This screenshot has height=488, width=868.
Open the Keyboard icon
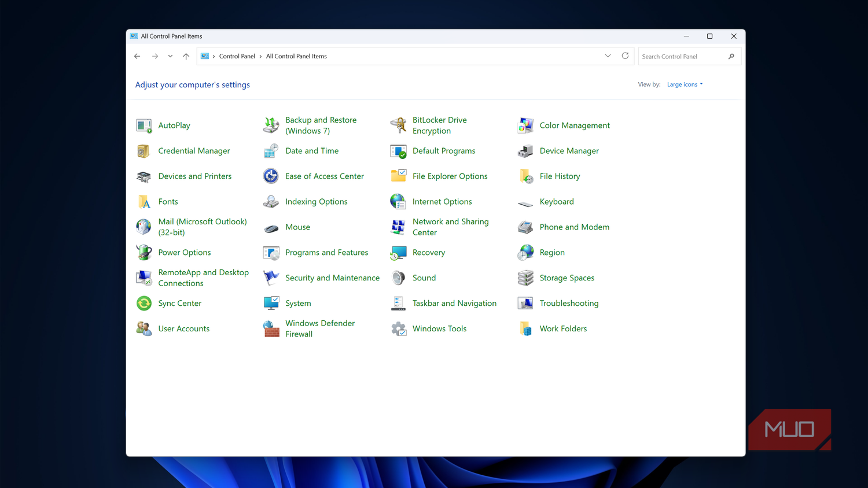pos(525,203)
